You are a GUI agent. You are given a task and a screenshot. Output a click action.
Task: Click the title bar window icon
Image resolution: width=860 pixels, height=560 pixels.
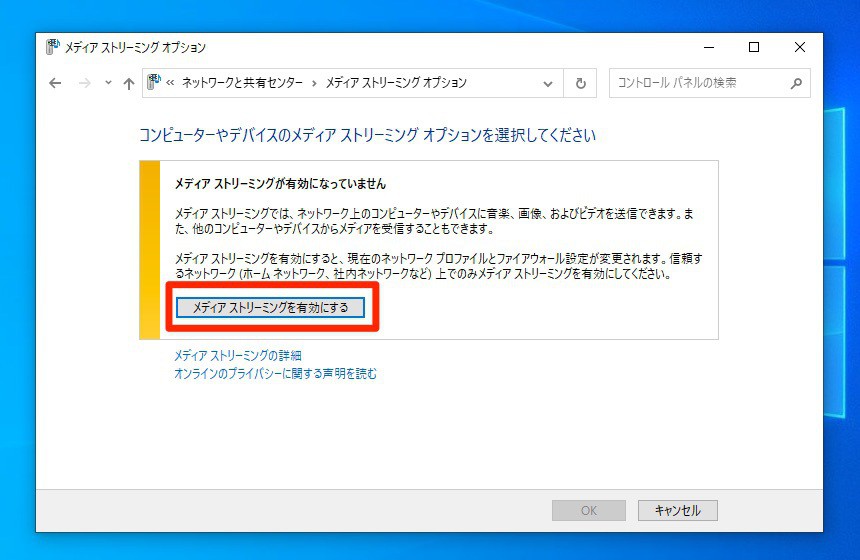tap(53, 47)
